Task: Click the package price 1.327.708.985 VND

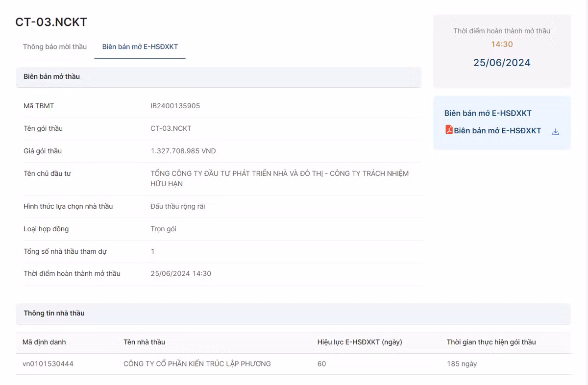Action: coord(183,151)
